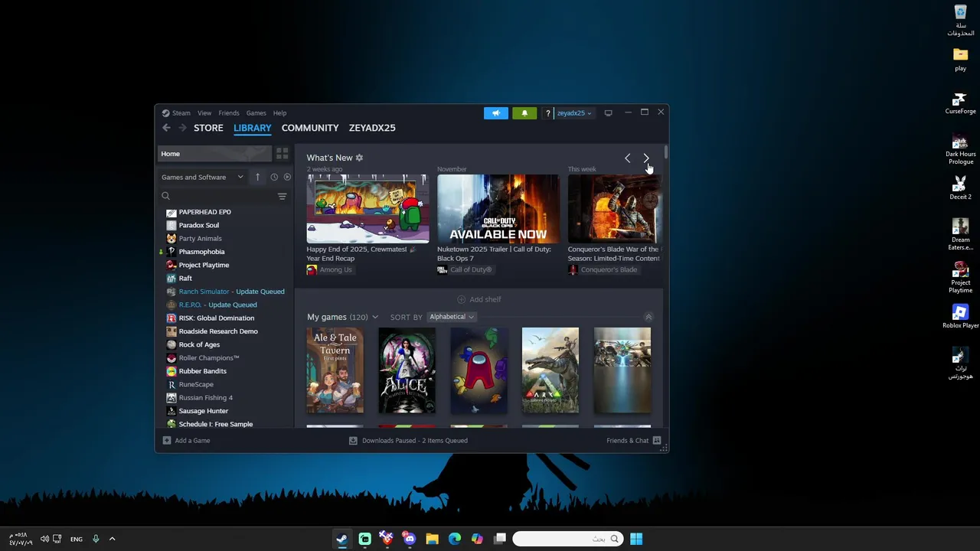980x551 pixels.
Task: Show next What's New items
Action: pyautogui.click(x=646, y=158)
